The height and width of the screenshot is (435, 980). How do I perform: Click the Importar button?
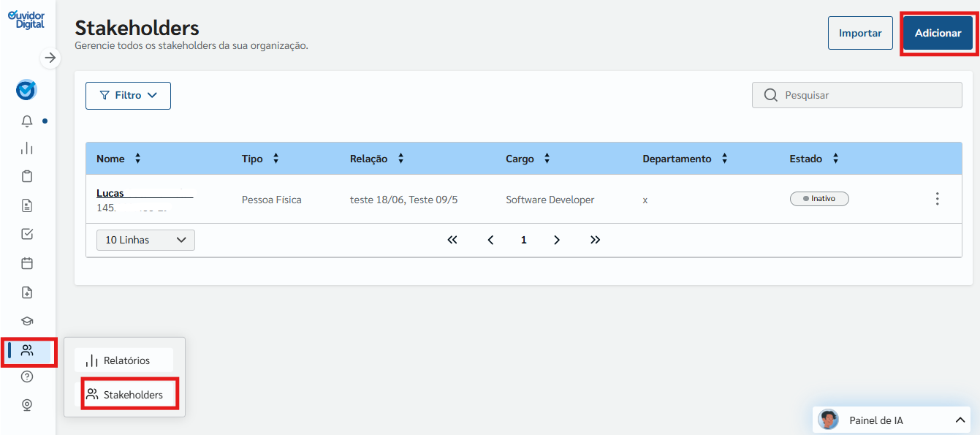[x=860, y=33]
